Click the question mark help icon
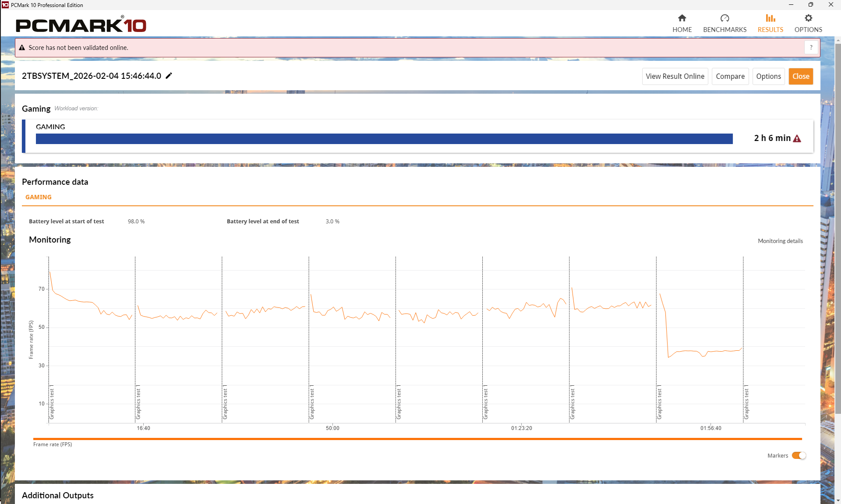 [811, 47]
